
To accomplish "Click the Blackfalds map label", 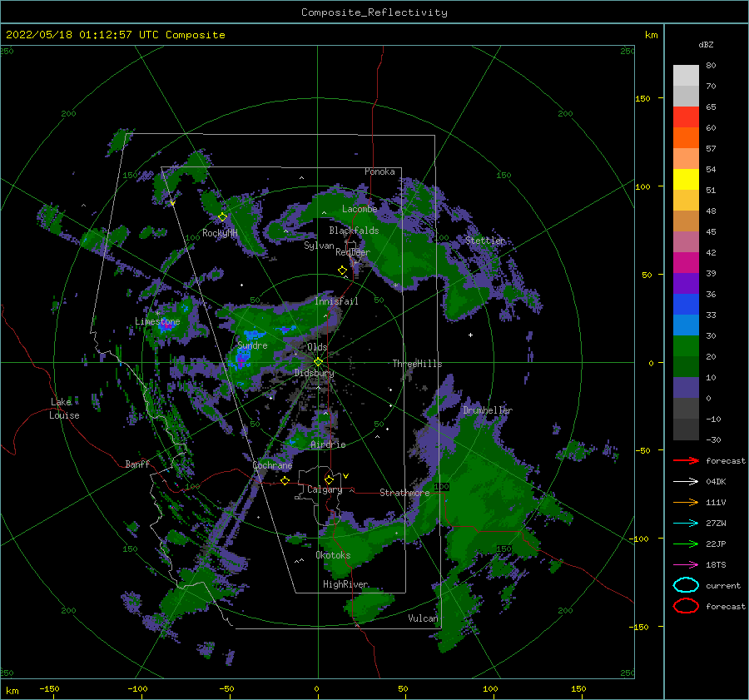I will click(354, 231).
